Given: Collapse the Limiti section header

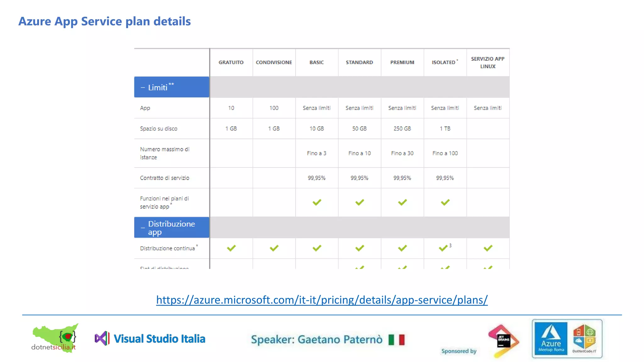Looking at the screenshot, I should point(172,87).
